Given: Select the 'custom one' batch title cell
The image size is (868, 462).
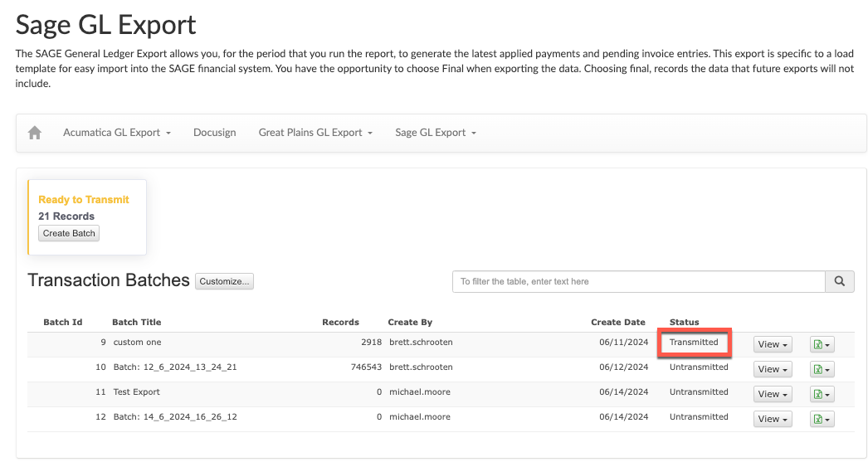Looking at the screenshot, I should coord(137,343).
